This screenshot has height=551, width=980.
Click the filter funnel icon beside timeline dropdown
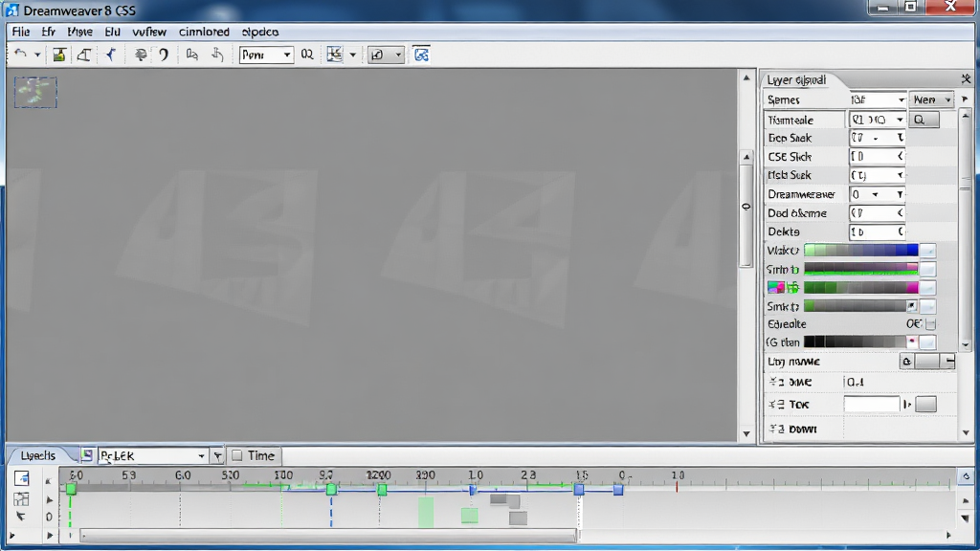click(x=217, y=456)
